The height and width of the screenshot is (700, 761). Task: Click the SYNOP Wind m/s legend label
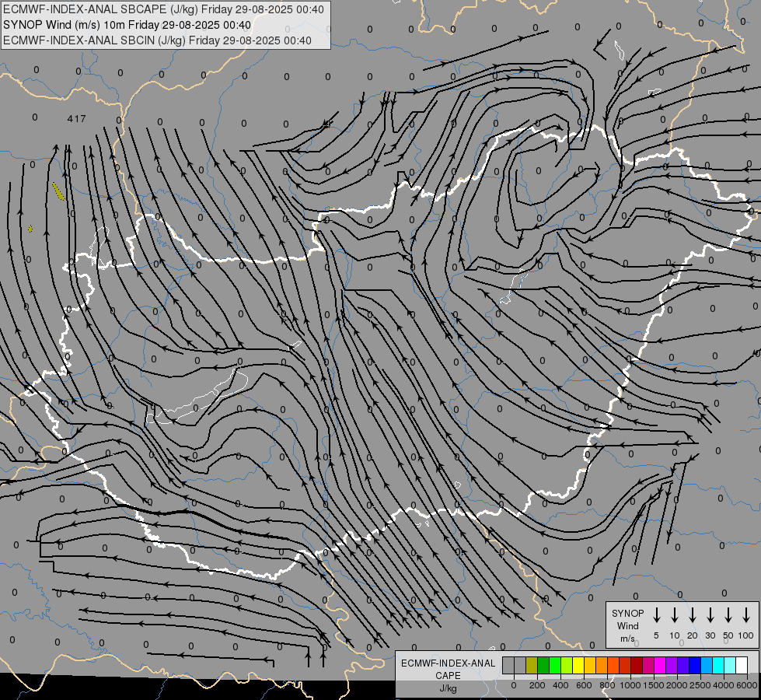(x=627, y=625)
